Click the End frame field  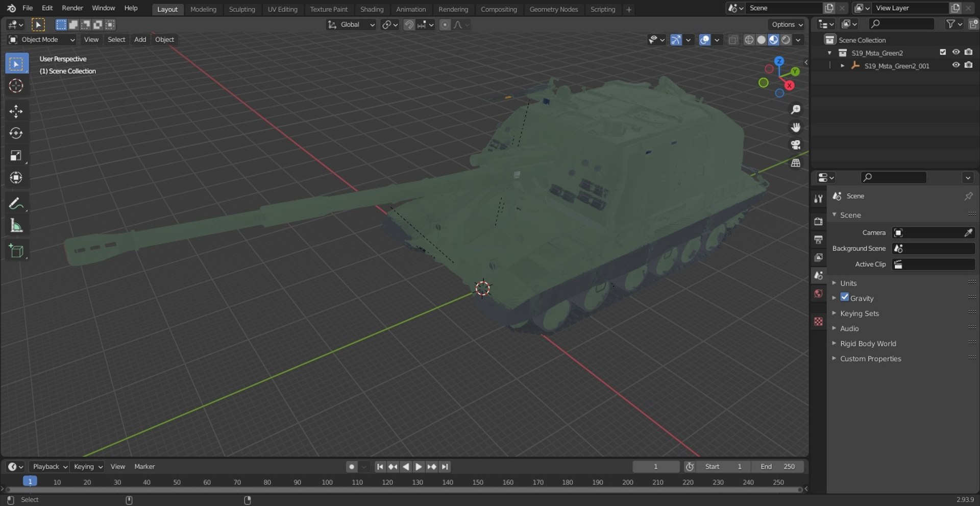[x=777, y=467]
